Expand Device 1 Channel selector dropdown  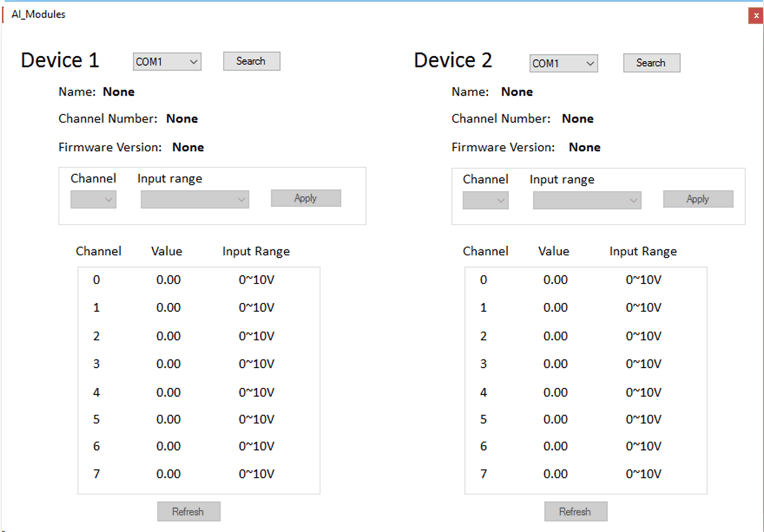tap(94, 199)
